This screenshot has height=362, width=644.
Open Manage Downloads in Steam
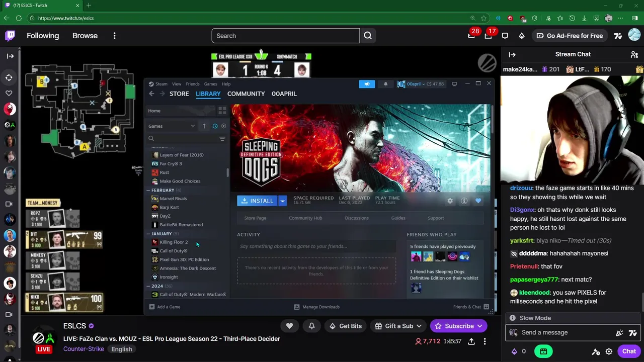pos(316,307)
